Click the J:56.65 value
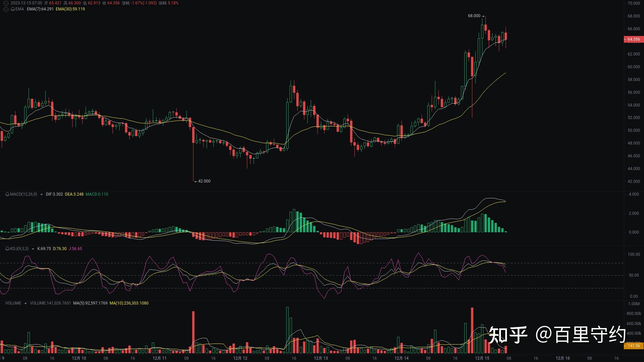The width and height of the screenshot is (644, 362). (75, 249)
